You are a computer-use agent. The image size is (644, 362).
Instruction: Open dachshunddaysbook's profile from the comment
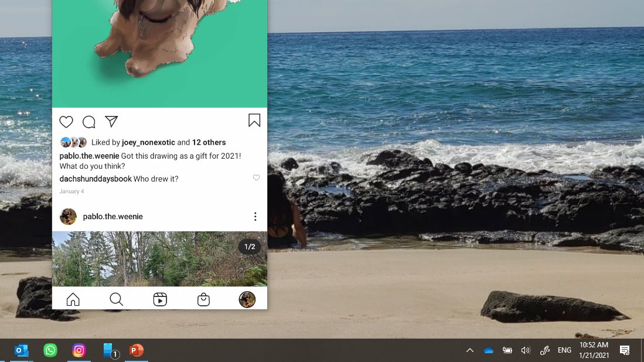click(x=96, y=179)
